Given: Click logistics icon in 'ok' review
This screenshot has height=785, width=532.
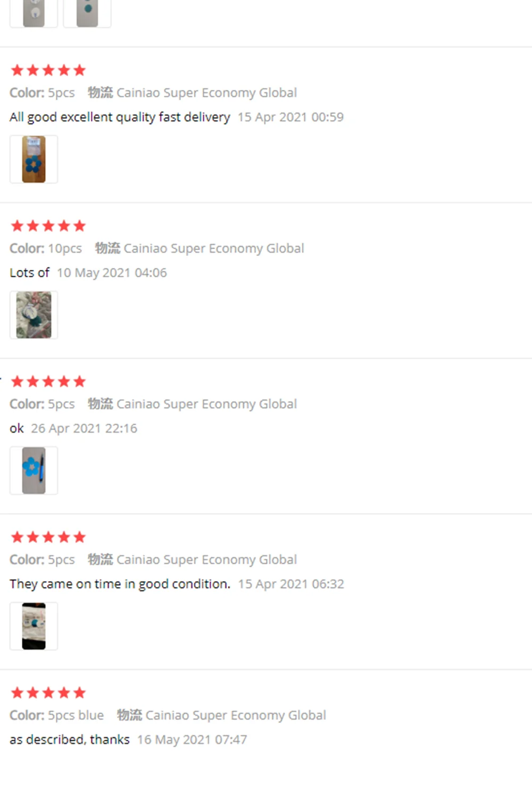Looking at the screenshot, I should point(100,404).
